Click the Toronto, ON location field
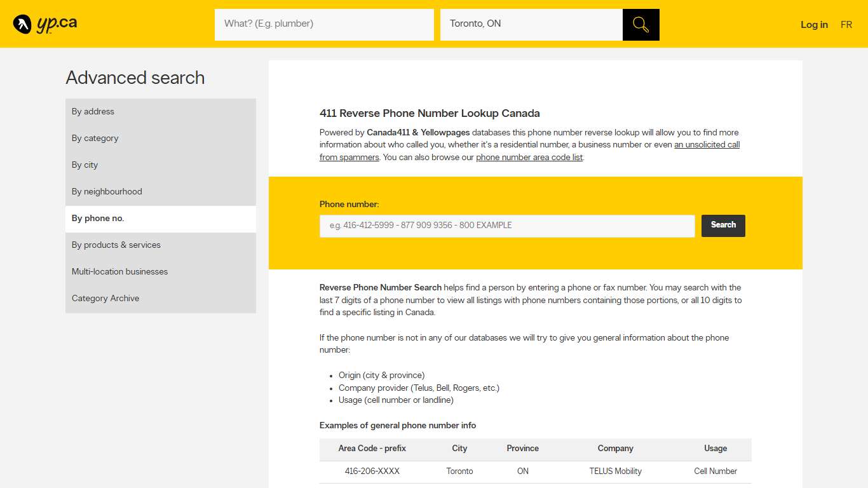Screen dimensions: 868x488 [x=532, y=24]
